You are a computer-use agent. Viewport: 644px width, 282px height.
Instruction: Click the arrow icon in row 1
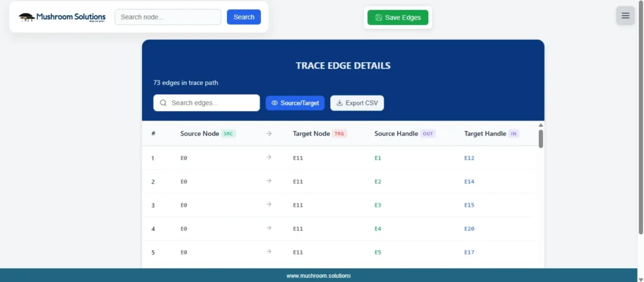(x=269, y=158)
